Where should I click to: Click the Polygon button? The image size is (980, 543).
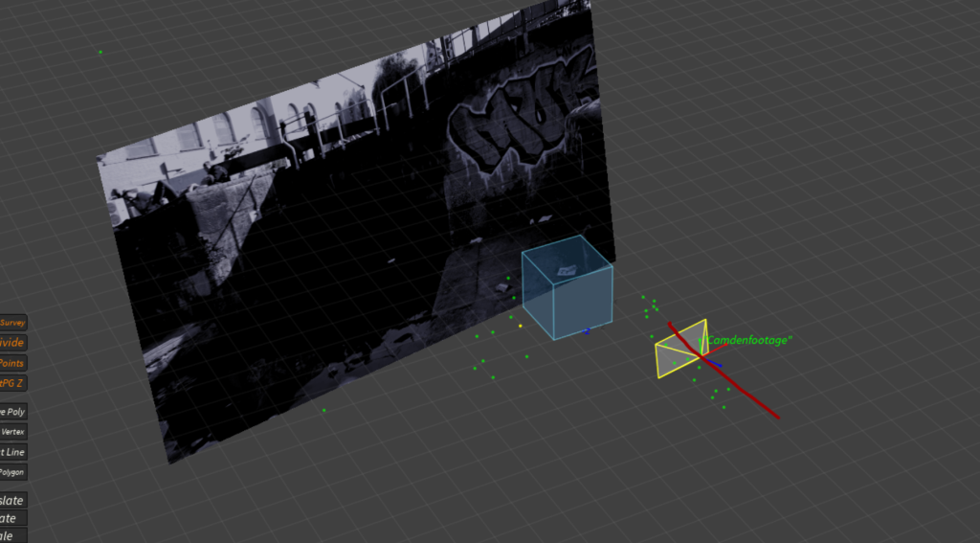point(13,472)
